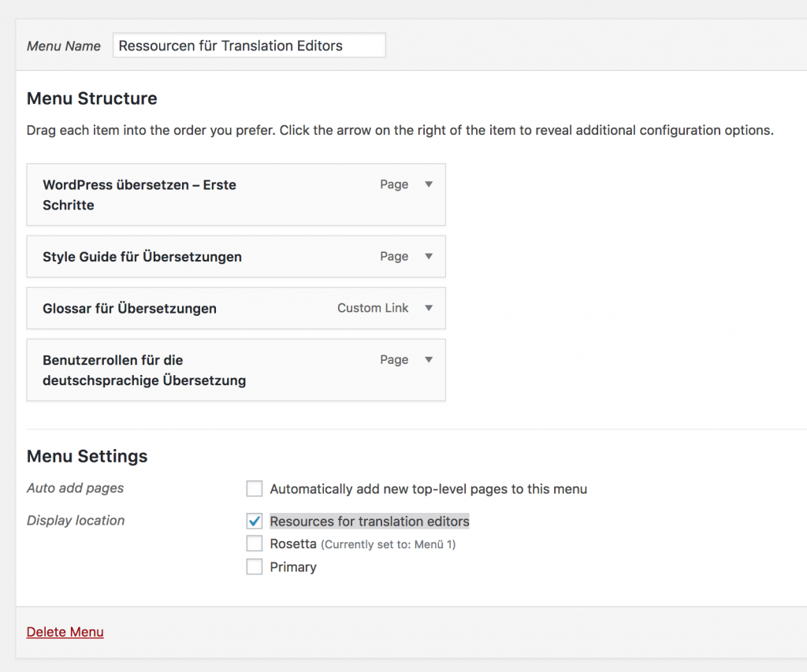Select the Glossar für Übersetzungen item

[x=129, y=309]
